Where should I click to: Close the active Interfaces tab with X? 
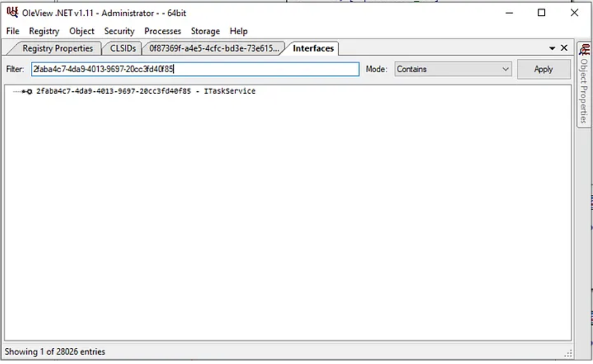point(564,48)
